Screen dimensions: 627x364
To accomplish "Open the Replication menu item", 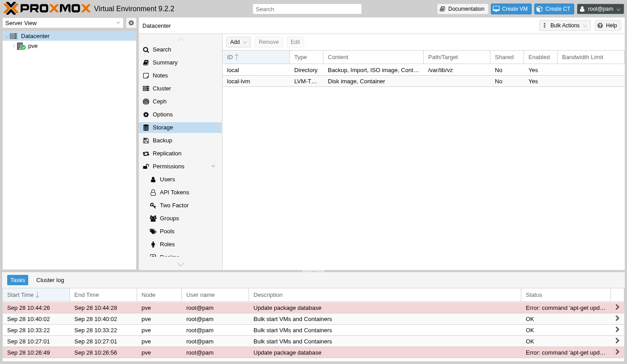I will click(180, 154).
